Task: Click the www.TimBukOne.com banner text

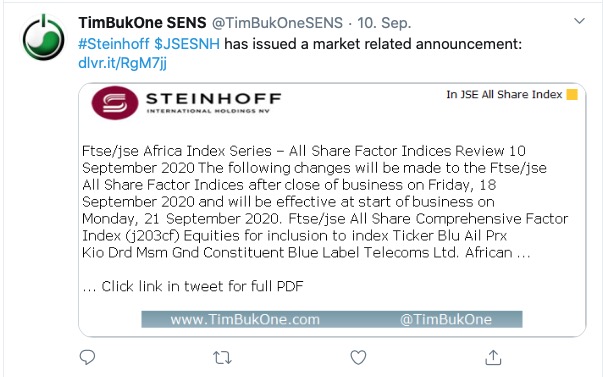Action: (x=245, y=319)
